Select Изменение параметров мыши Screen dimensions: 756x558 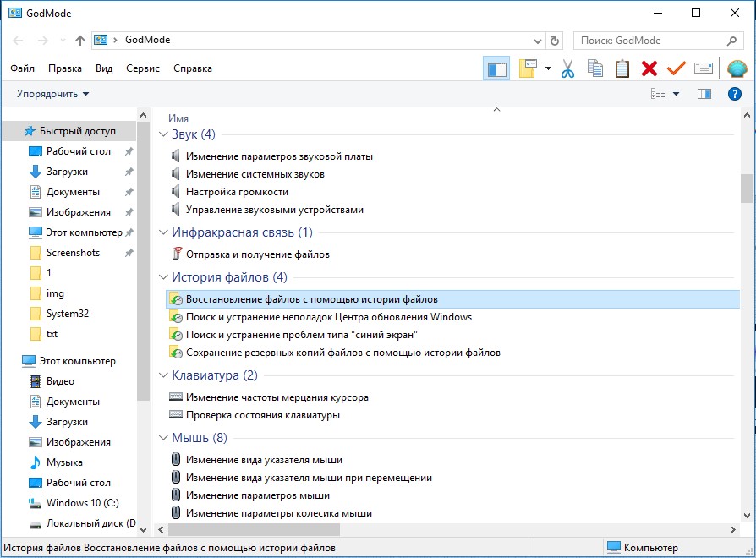coord(258,495)
